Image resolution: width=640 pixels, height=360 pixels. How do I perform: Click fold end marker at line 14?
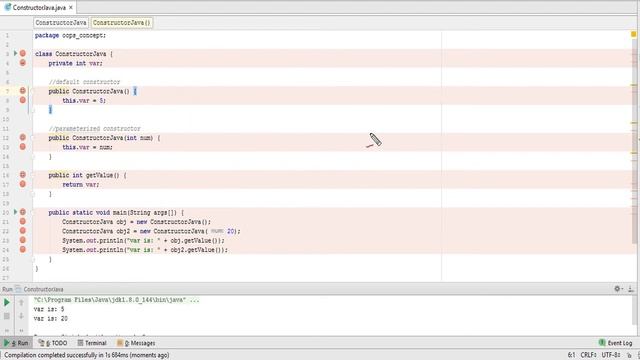click(33, 156)
